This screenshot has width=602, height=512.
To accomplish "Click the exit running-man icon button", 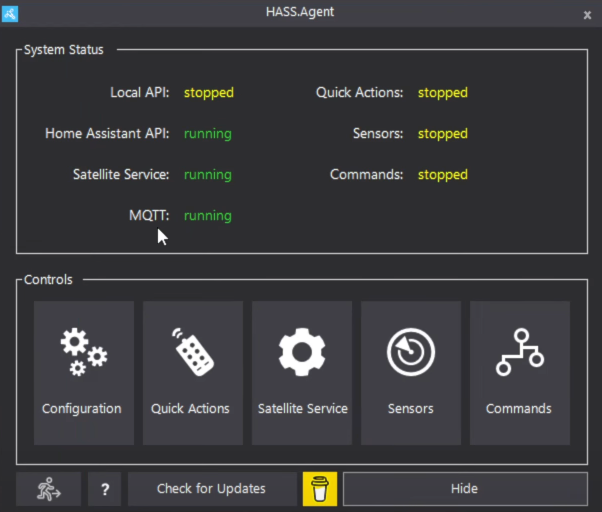I will click(x=48, y=489).
